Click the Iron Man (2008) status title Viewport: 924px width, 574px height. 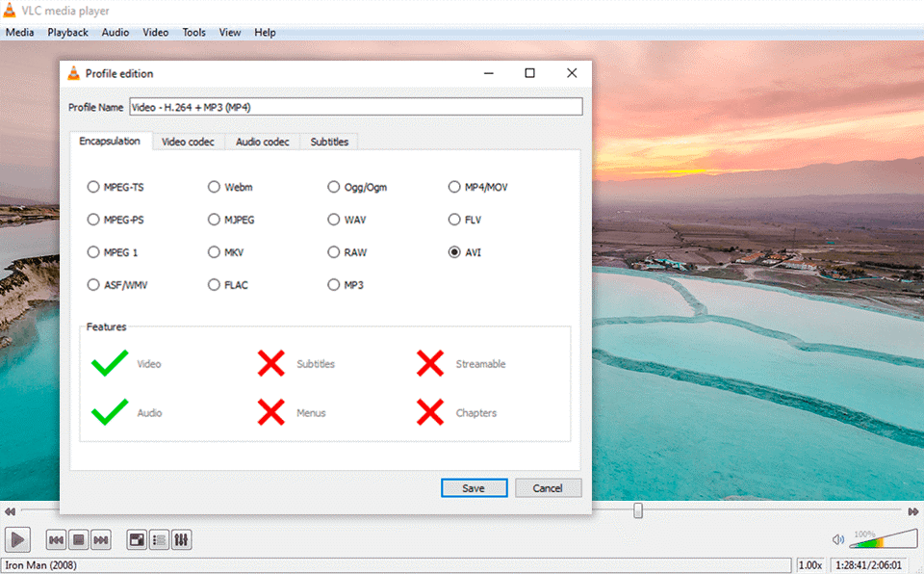[x=41, y=565]
